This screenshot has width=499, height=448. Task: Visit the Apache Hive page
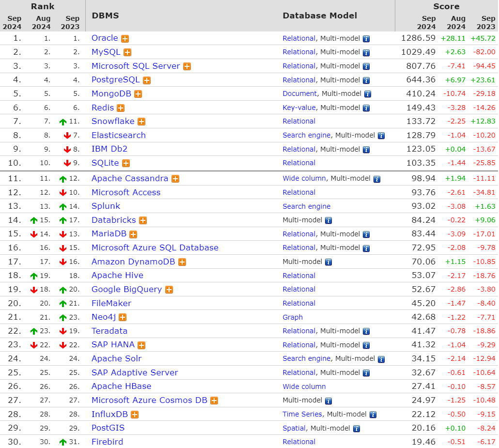tap(117, 276)
